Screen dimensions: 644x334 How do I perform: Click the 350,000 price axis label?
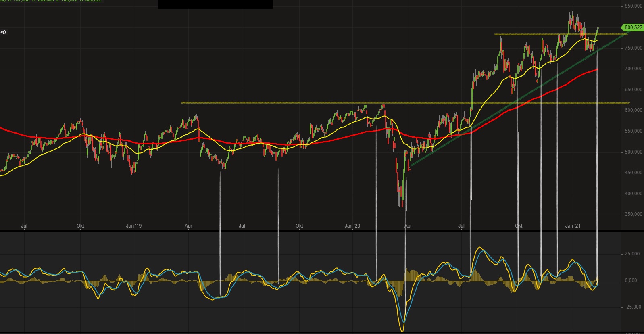click(x=634, y=214)
